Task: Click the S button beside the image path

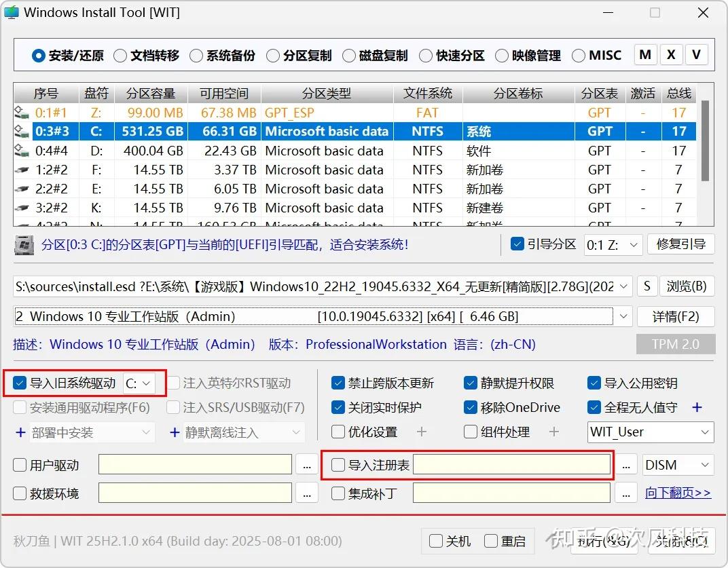Action: click(647, 286)
